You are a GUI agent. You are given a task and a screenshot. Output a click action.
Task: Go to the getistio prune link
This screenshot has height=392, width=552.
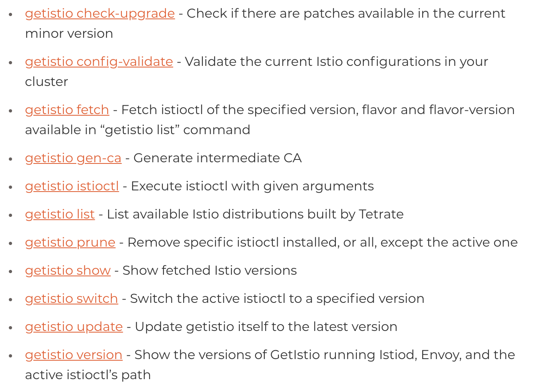70,243
